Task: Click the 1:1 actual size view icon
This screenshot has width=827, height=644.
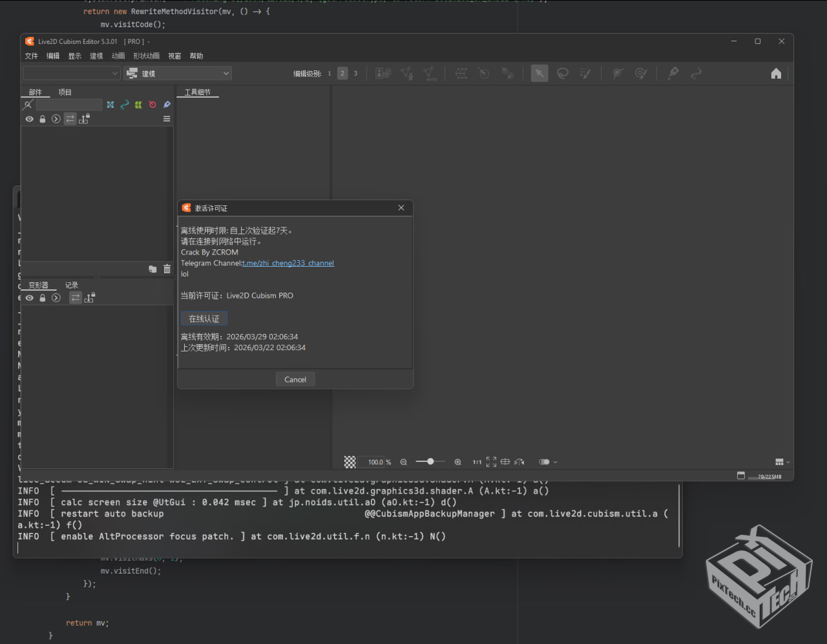Action: [477, 462]
